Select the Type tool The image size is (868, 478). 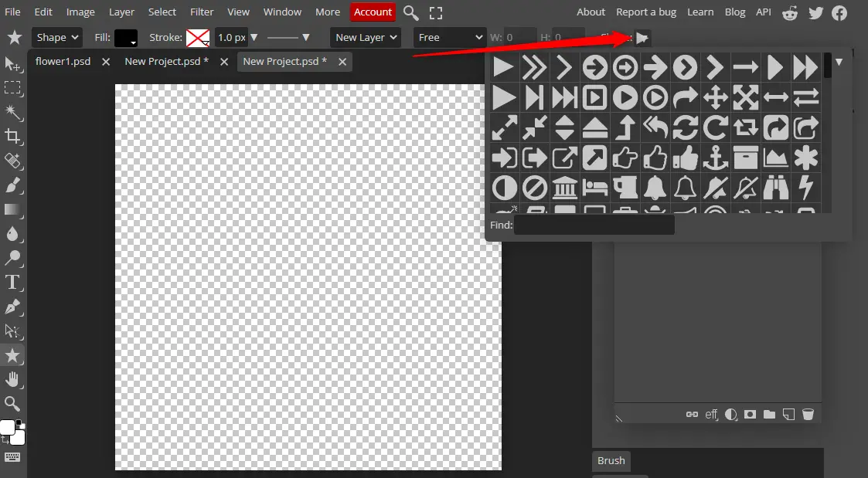12,283
